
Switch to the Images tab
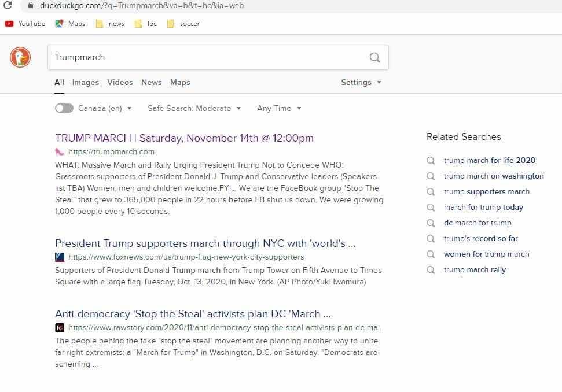pyautogui.click(x=85, y=82)
